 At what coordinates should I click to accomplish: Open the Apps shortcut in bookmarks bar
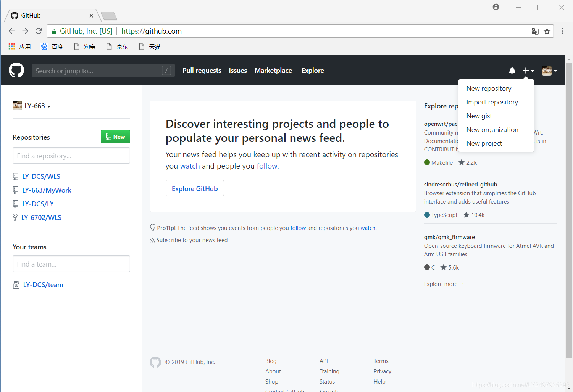(x=20, y=47)
